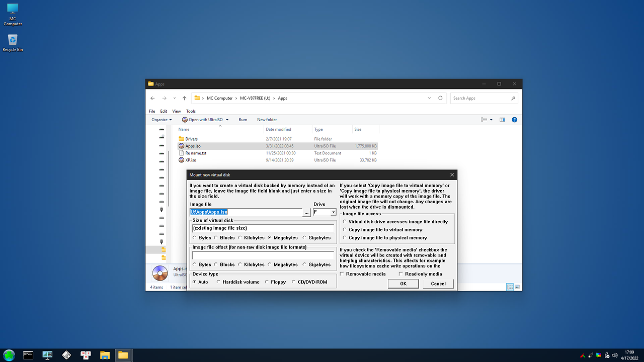This screenshot has height=362, width=644.
Task: Open the Drive letter dropdown
Action: (x=333, y=213)
